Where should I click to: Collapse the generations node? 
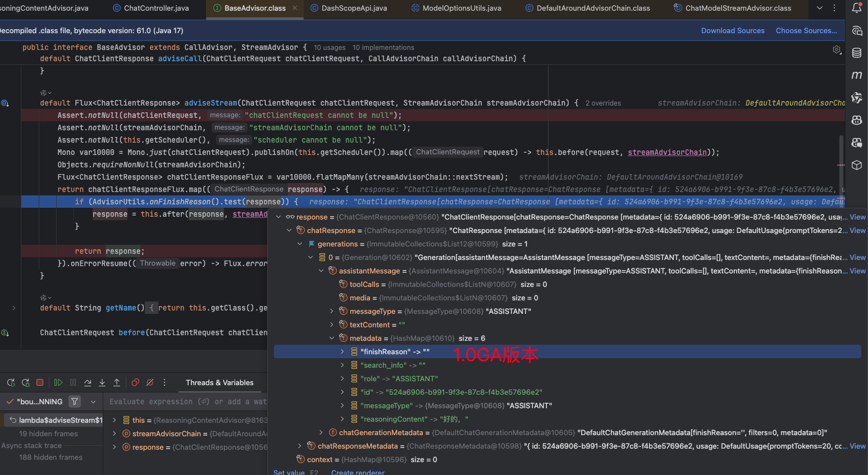pos(300,244)
